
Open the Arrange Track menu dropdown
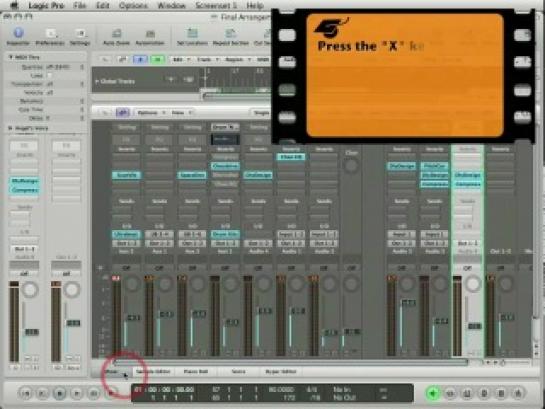[208, 60]
